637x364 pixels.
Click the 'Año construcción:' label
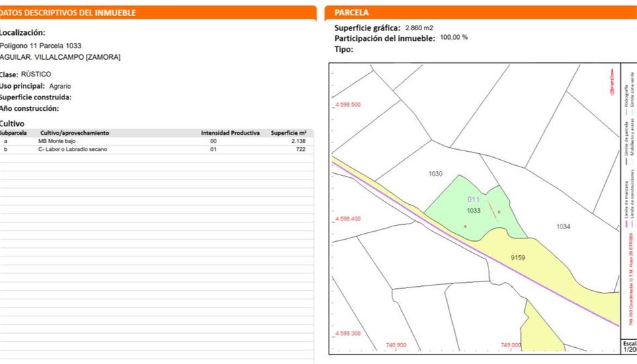[x=30, y=109]
